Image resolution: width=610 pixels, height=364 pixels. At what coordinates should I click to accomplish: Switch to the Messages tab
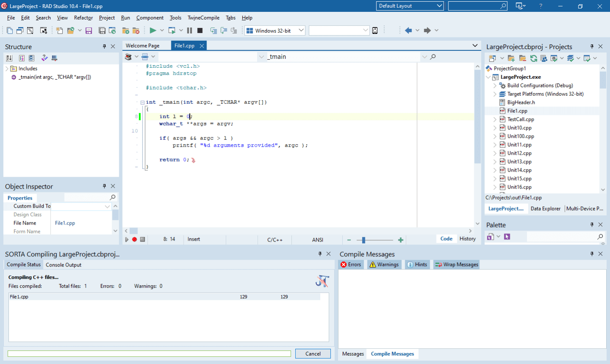click(353, 354)
